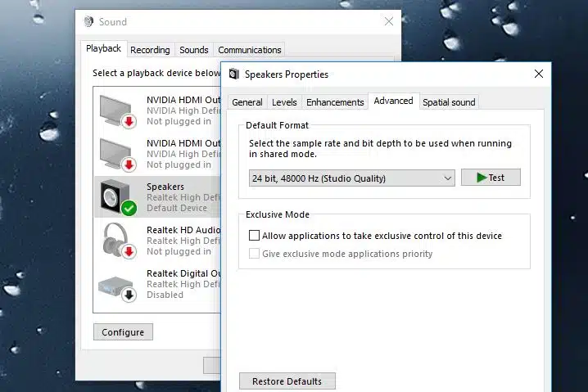Viewport: 588px width, 392px height.
Task: Select the Realtek Digital Output device icon
Action: (x=117, y=289)
